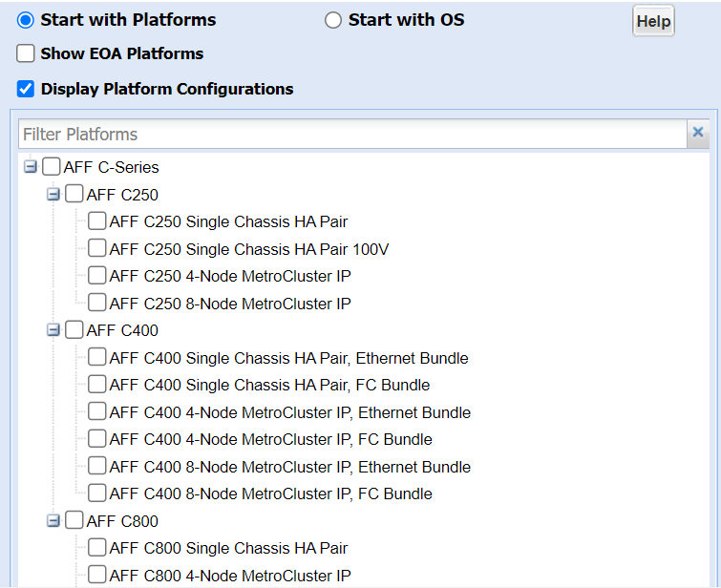Open the Help button

pos(653,21)
